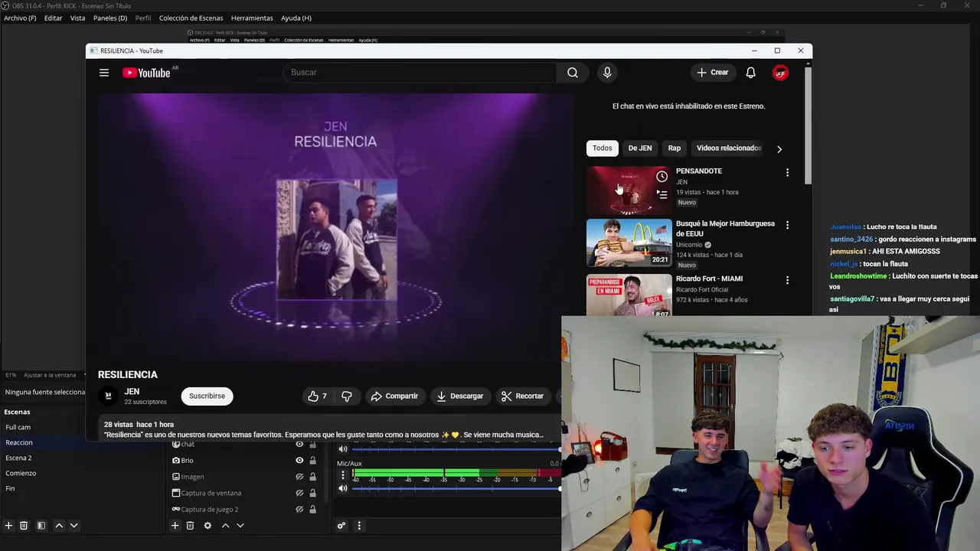Click the Suscribirse button

click(207, 396)
